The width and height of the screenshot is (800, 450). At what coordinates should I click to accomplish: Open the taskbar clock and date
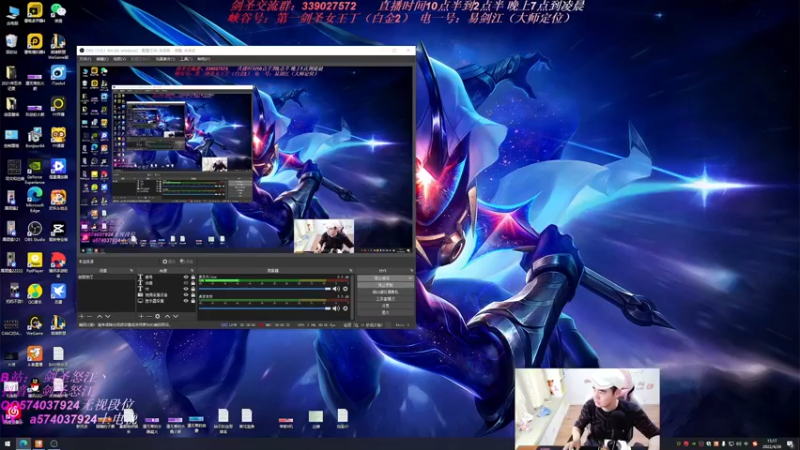[x=771, y=443]
